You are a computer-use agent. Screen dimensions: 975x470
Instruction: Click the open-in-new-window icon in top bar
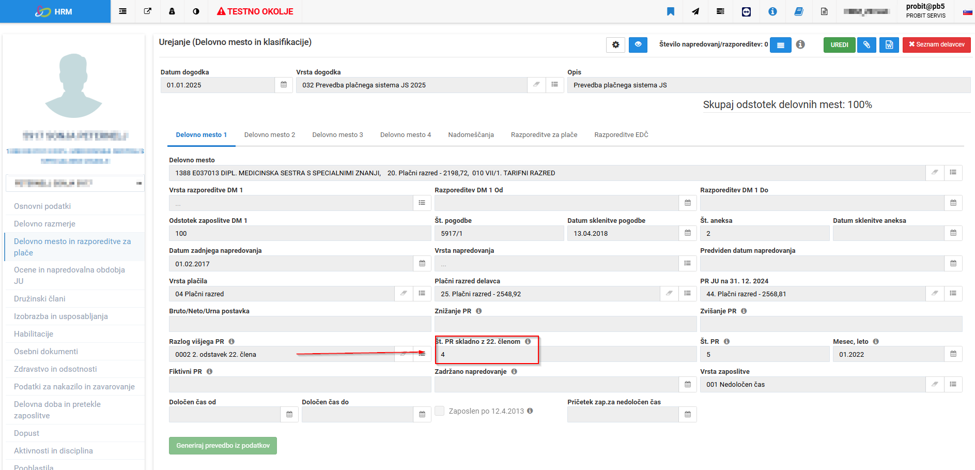pyautogui.click(x=147, y=11)
